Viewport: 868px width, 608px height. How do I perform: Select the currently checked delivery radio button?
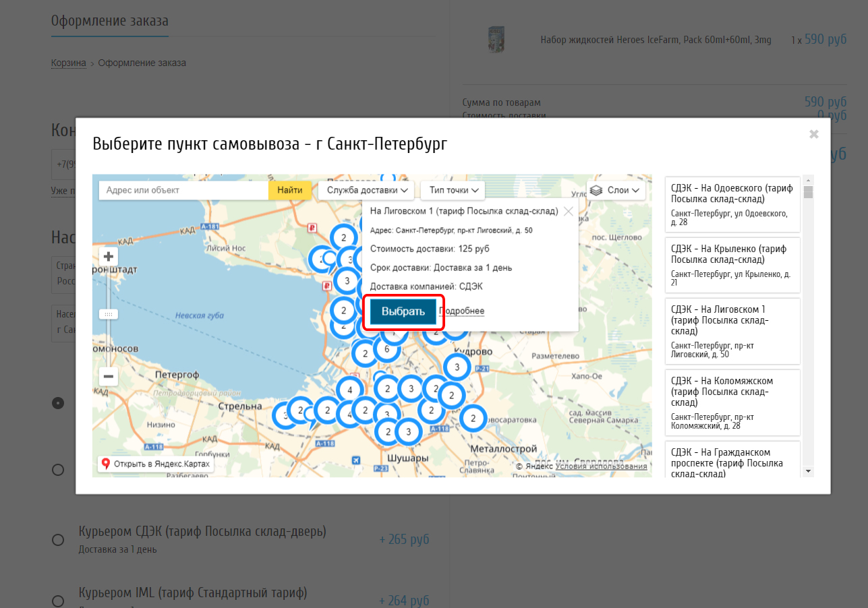click(59, 403)
